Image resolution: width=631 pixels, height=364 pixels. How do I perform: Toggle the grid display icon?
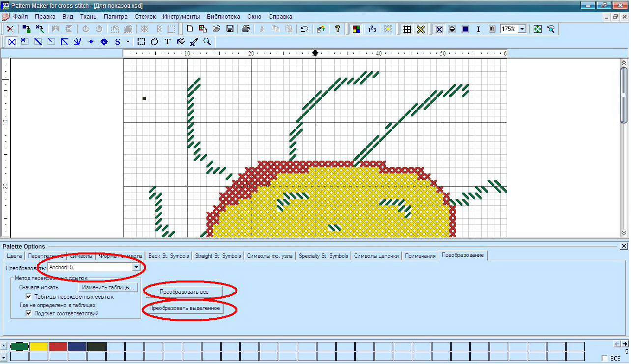pyautogui.click(x=407, y=29)
